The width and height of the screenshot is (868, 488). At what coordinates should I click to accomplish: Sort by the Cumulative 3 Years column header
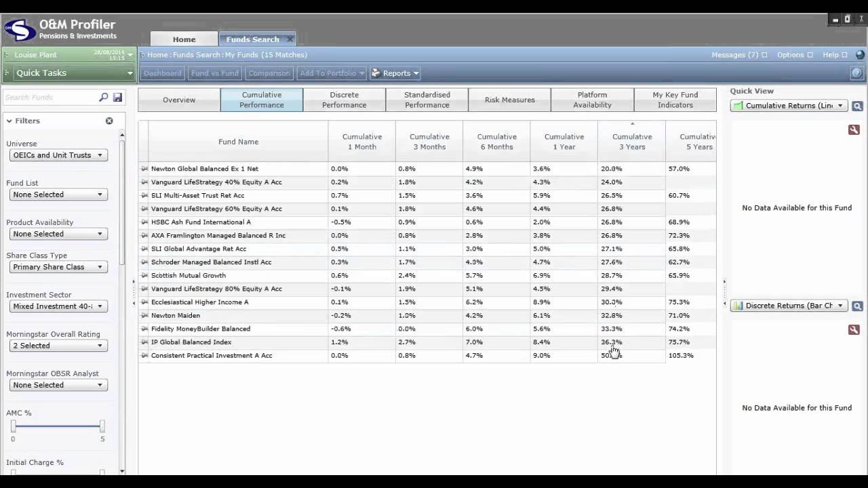point(631,142)
